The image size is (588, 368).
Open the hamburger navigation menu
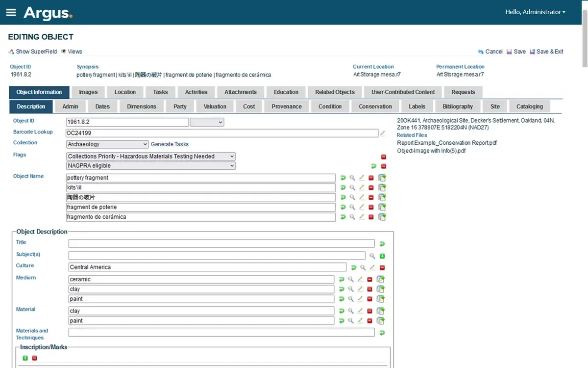coord(11,12)
